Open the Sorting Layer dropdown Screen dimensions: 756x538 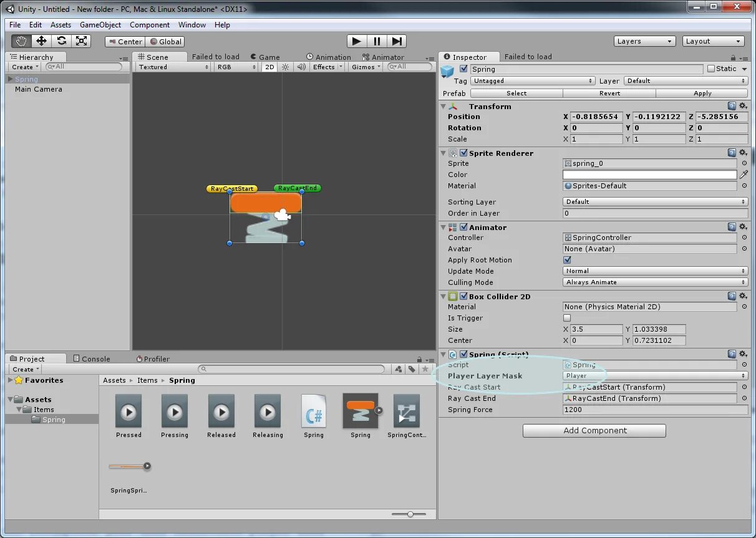click(655, 202)
